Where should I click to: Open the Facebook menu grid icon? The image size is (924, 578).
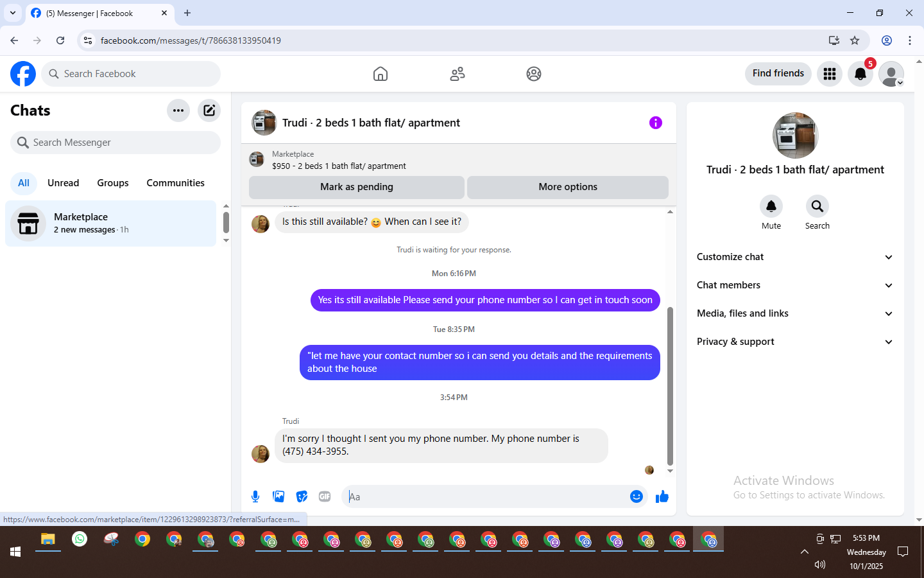click(x=830, y=74)
